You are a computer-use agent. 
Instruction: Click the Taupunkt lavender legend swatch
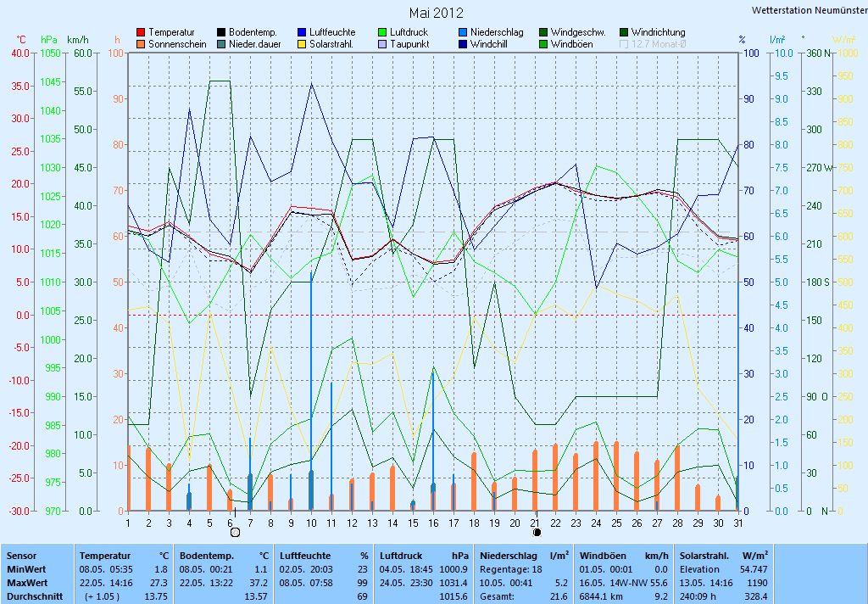click(x=383, y=44)
